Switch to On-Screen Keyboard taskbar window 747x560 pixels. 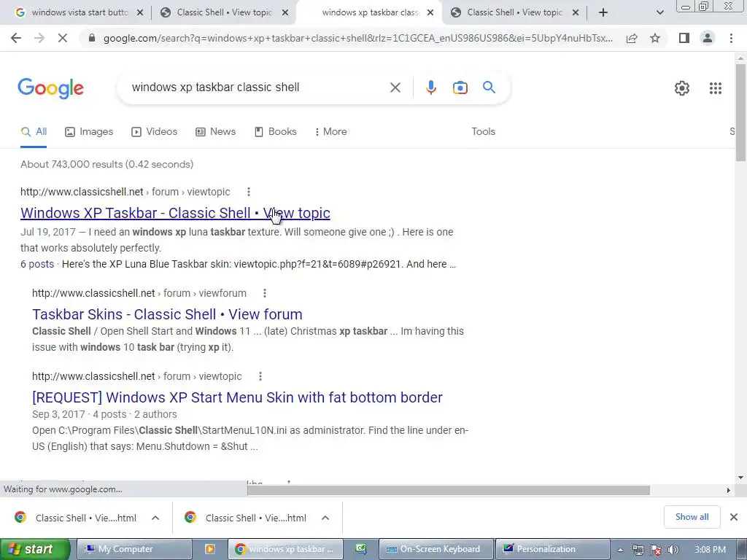(436, 549)
